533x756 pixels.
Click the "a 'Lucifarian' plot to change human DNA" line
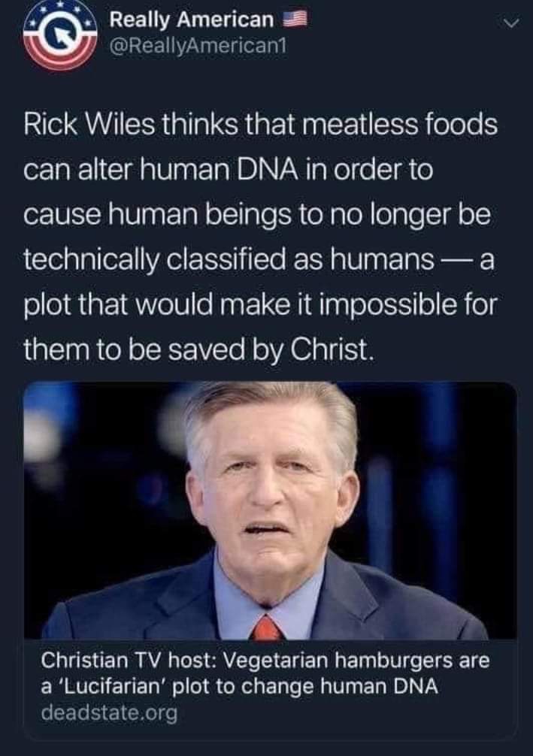[240, 686]
